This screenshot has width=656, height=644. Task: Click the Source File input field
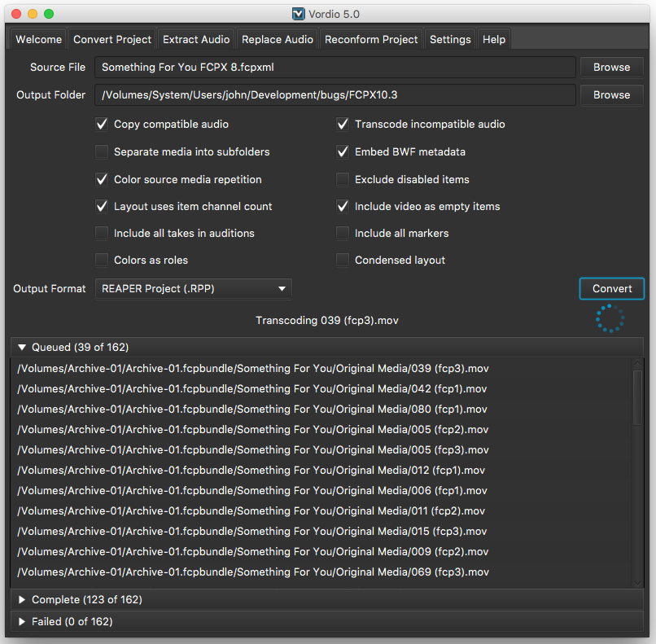335,68
